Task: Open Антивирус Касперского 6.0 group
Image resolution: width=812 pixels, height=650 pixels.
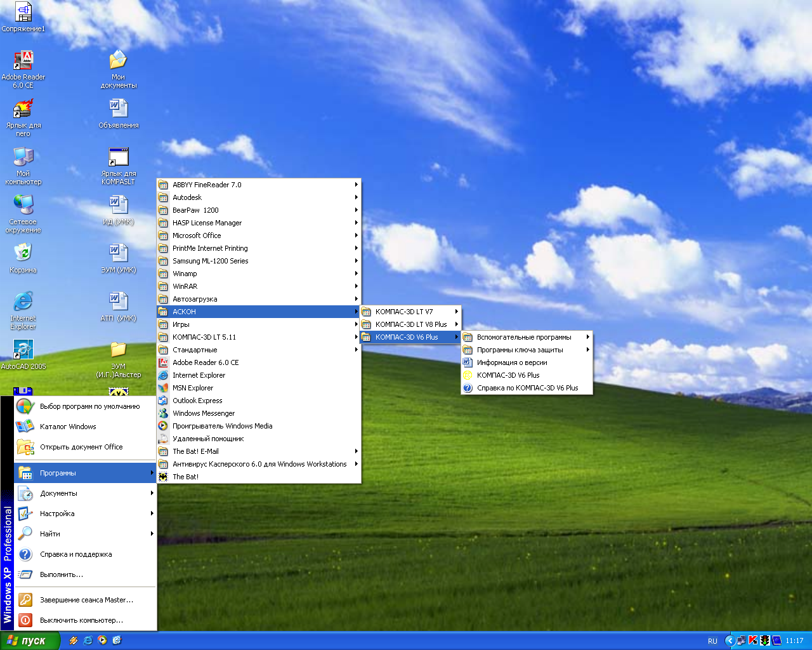Action: click(259, 464)
